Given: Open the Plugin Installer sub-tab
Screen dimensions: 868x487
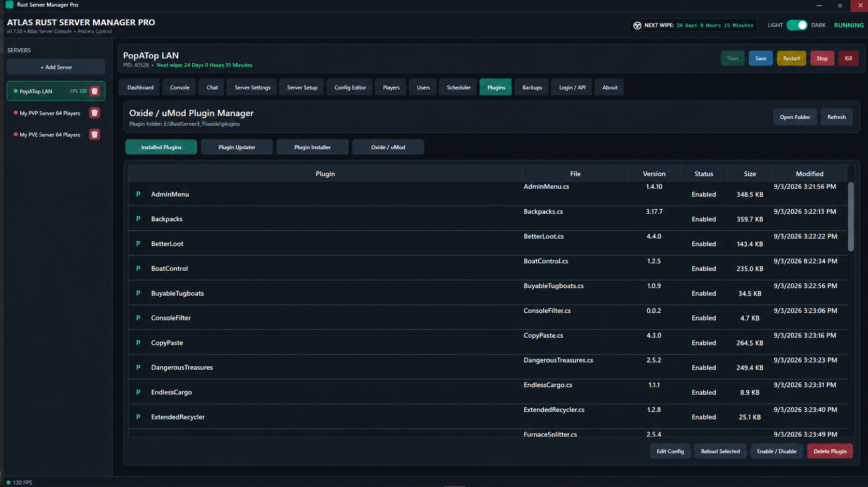Looking at the screenshot, I should [312, 147].
